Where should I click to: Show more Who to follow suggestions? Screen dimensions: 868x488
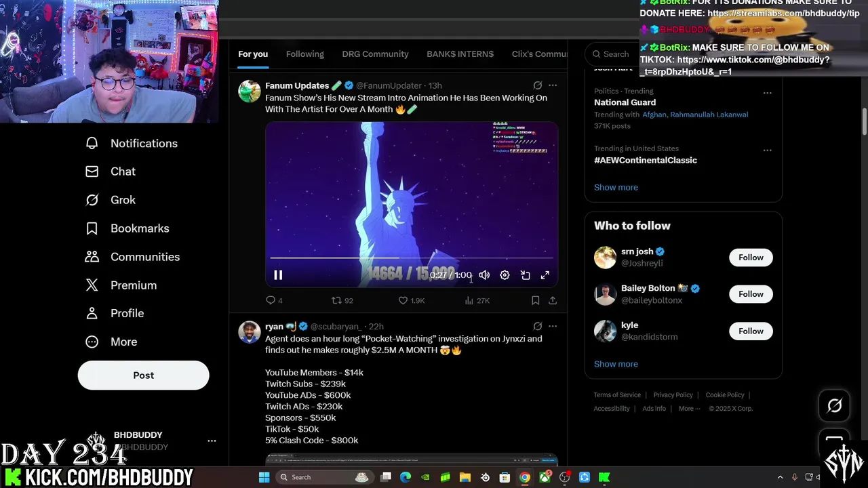tap(616, 364)
